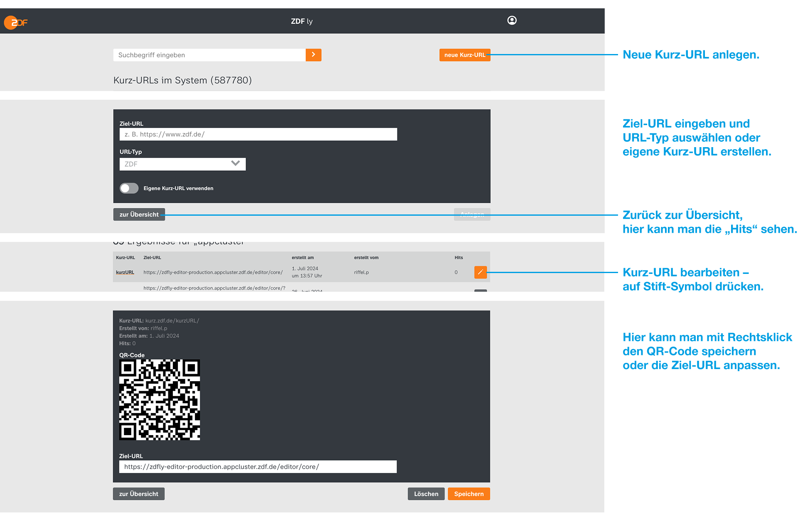This screenshot has width=798, height=532.
Task: Click the ZDF logo icon
Action: pyautogui.click(x=16, y=22)
